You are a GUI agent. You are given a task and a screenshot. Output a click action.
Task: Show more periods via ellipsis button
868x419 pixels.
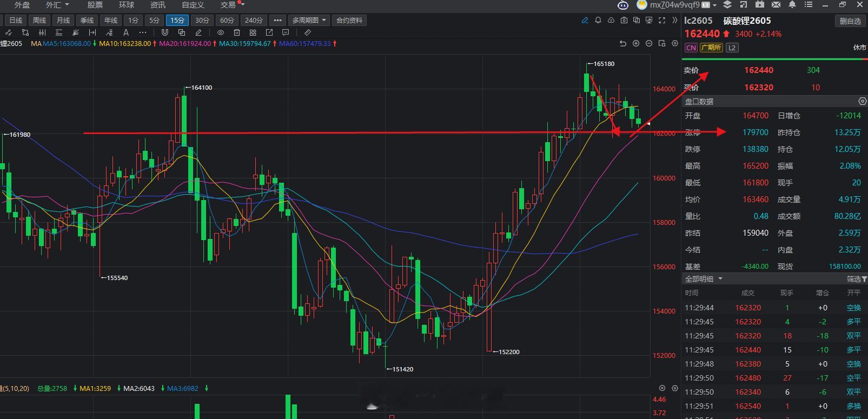(x=278, y=21)
